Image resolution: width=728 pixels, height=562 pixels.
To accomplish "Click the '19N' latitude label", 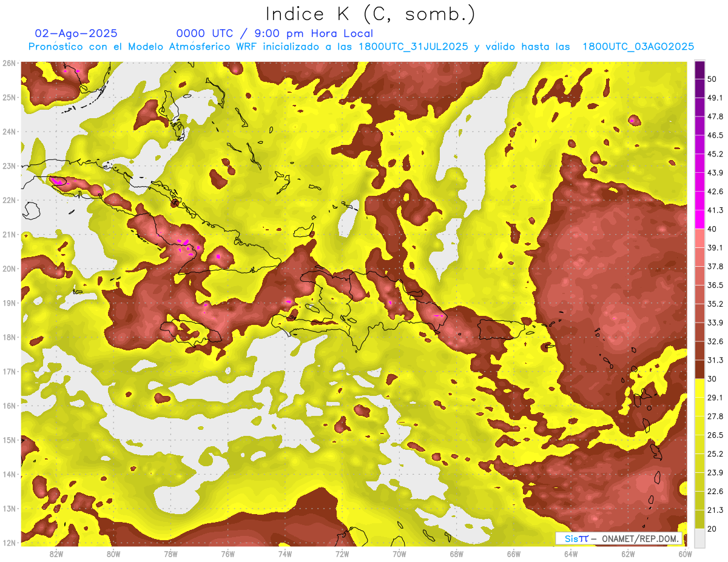I will tap(8, 303).
